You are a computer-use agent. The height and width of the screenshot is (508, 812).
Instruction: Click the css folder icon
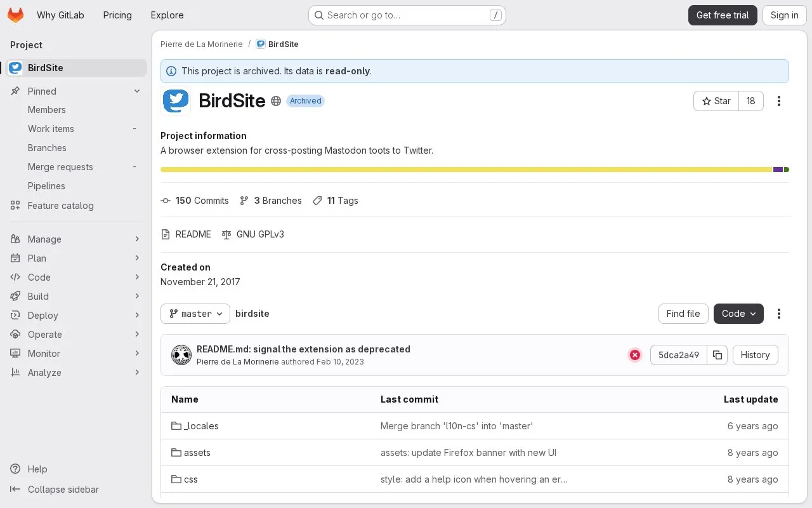[x=176, y=479]
